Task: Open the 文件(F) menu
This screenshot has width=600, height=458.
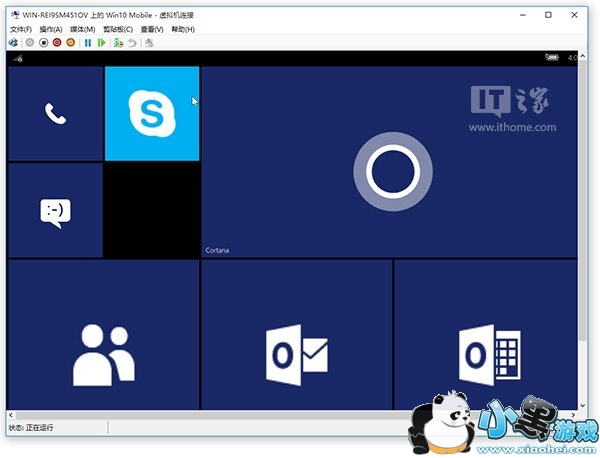Action: [x=20, y=30]
